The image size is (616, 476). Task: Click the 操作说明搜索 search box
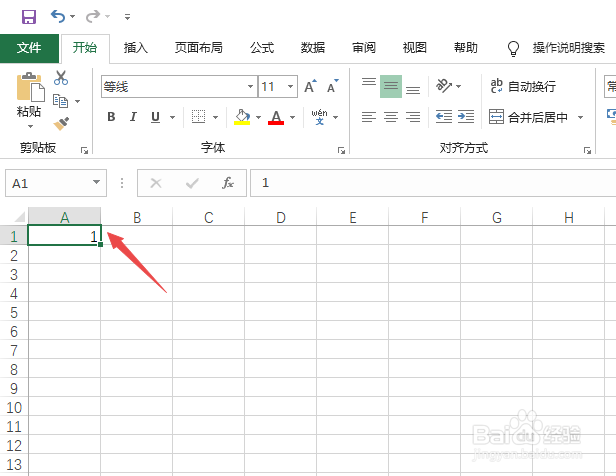tap(568, 48)
